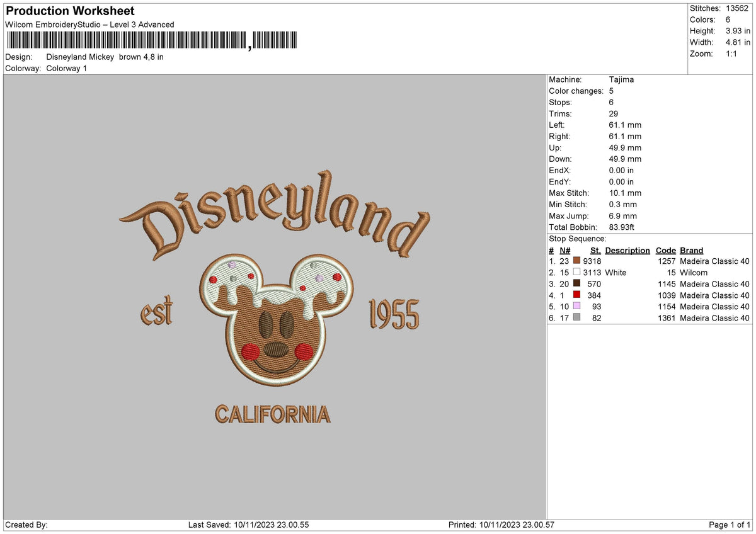Click stitch count 384 in stop 4
Image resolution: width=756 pixels, height=534 pixels.
[594, 295]
